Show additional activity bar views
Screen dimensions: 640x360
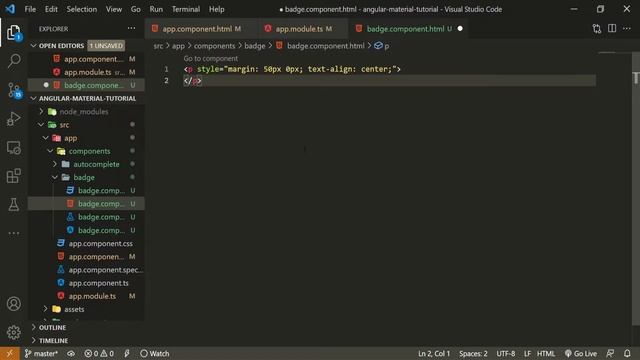pos(13,233)
